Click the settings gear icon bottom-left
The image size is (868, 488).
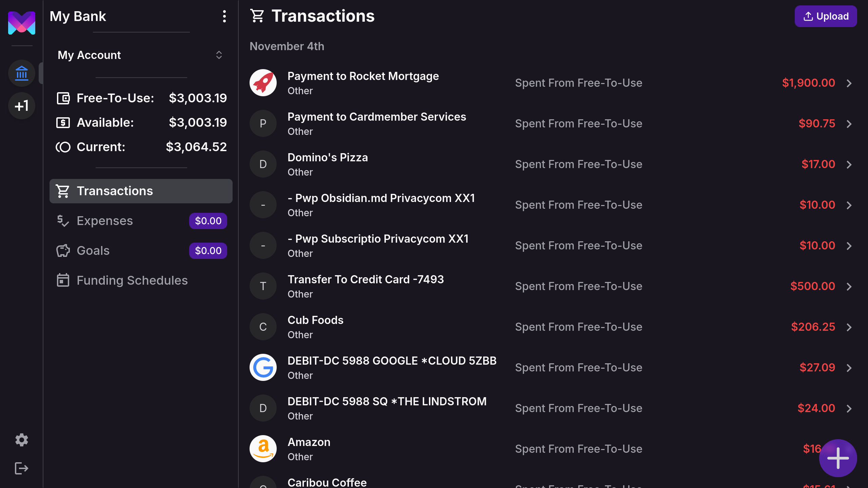[x=21, y=440]
